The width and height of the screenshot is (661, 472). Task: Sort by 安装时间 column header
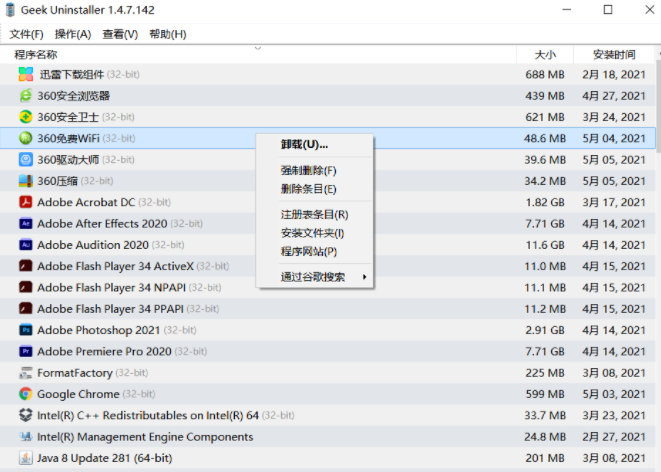point(614,54)
